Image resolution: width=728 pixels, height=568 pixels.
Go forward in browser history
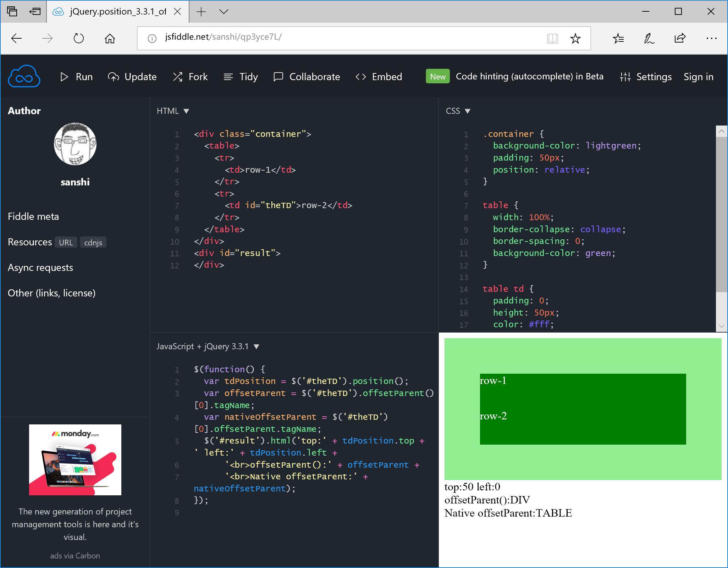(48, 38)
